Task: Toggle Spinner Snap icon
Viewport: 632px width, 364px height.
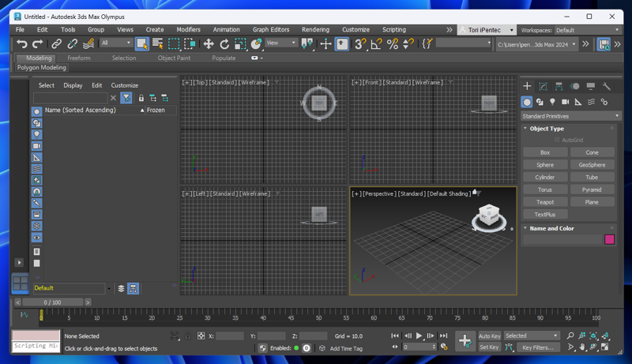Action: point(408,44)
